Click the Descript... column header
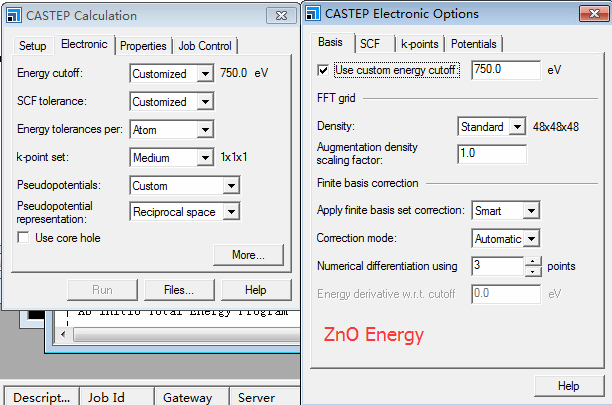This screenshot has width=612, height=405. pyautogui.click(x=41, y=396)
